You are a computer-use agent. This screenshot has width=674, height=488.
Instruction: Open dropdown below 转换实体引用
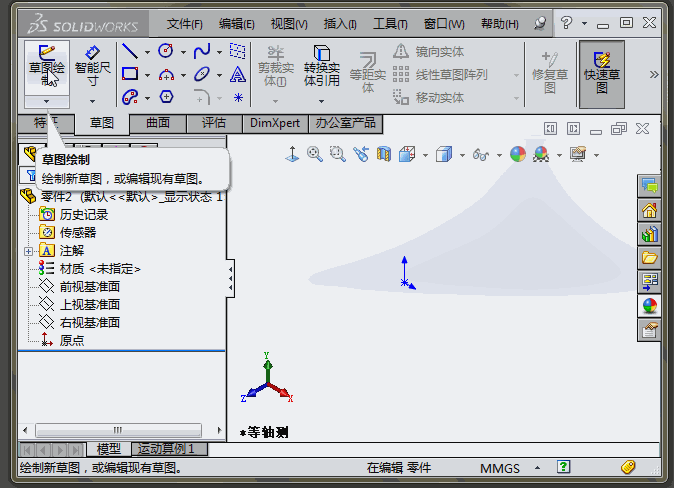point(322,101)
